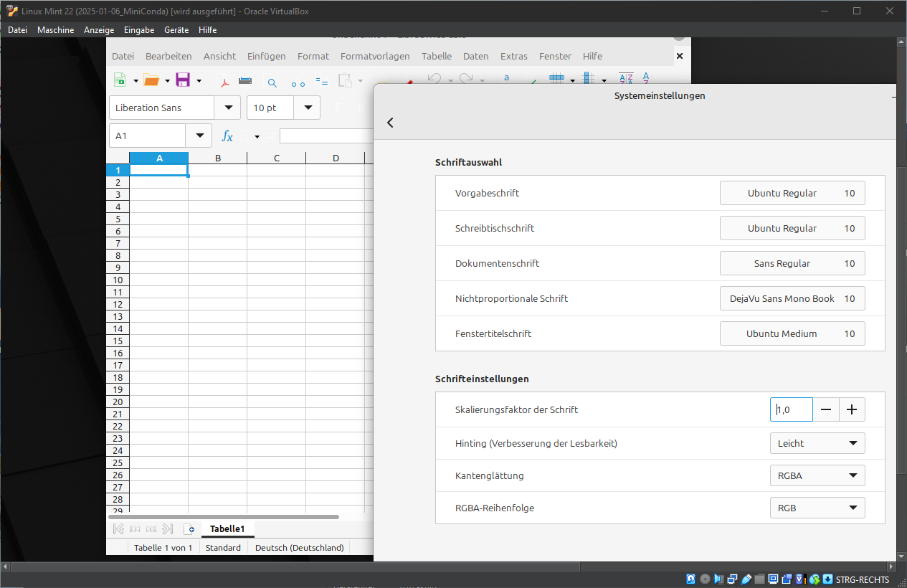Open the Kantenglättung dropdown set to RGBA
Image resolution: width=907 pixels, height=588 pixels.
pos(817,475)
